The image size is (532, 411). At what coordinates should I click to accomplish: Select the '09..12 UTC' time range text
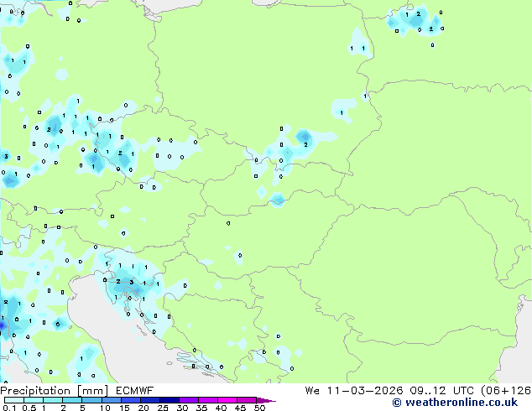[441, 391]
